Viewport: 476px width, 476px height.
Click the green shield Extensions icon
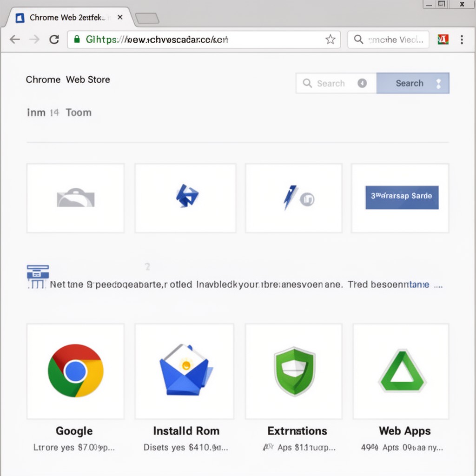point(294,371)
